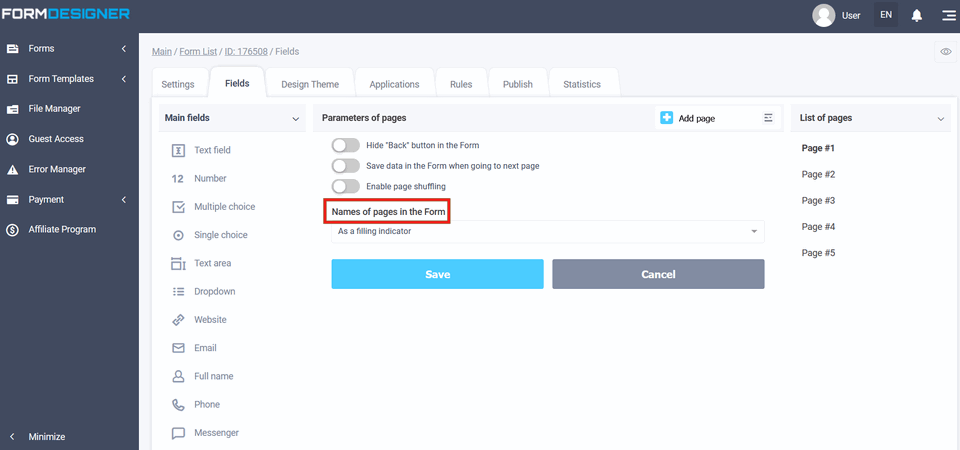
Task: Enable page shuffling toggle
Action: pos(345,186)
